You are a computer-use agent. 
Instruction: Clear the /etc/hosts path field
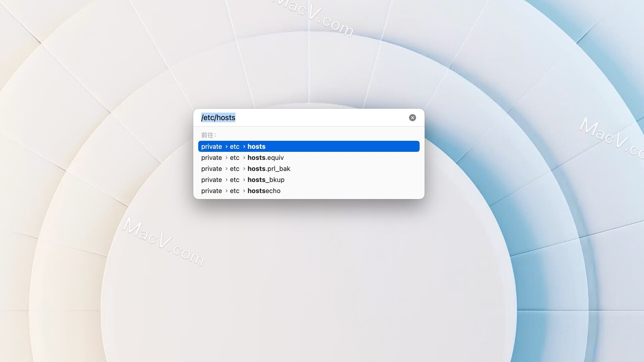click(412, 118)
